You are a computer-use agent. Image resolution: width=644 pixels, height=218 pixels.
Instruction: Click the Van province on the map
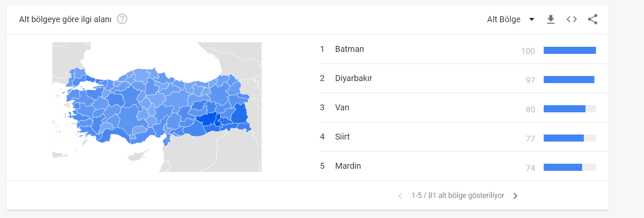coord(240,114)
